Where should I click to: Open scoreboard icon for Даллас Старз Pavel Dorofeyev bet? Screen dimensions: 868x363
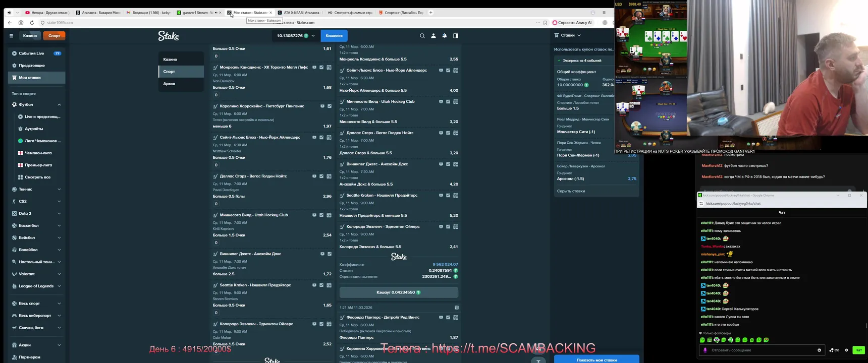[329, 176]
